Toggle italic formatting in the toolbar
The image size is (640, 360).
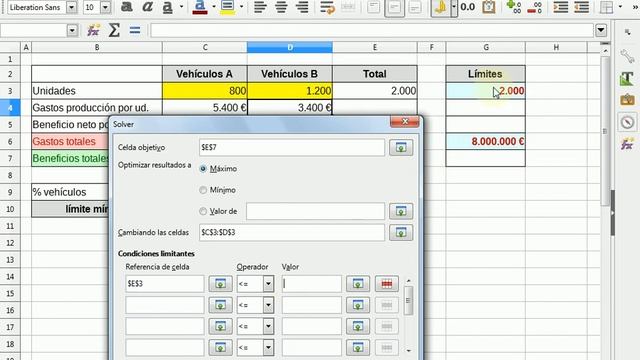[147, 7]
